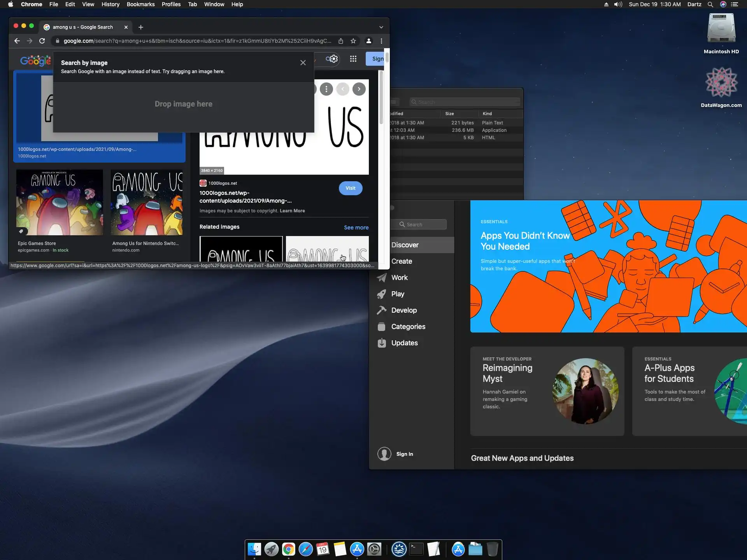Open the Updates section in App Store
The width and height of the screenshot is (747, 560).
(404, 343)
